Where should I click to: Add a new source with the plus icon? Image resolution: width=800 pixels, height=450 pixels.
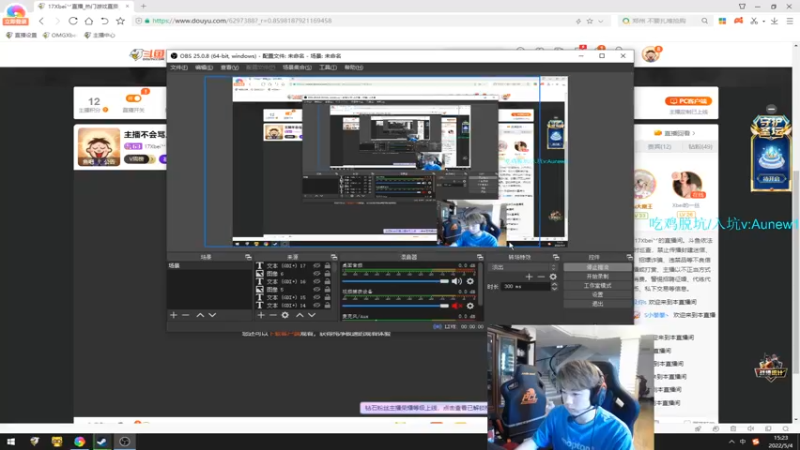261,315
